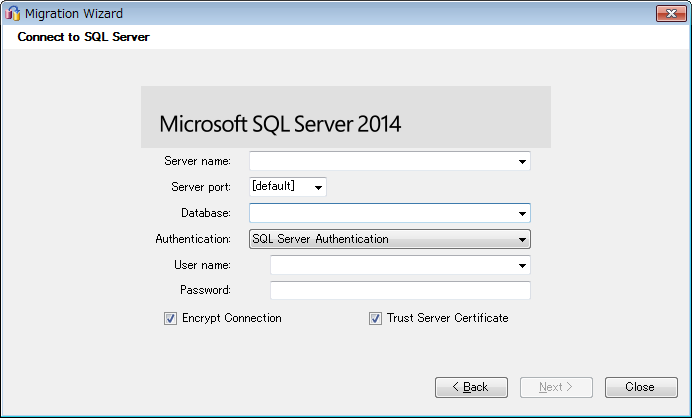Open the Authentication combo box
Image resolution: width=692 pixels, height=418 pixels.
click(x=390, y=239)
